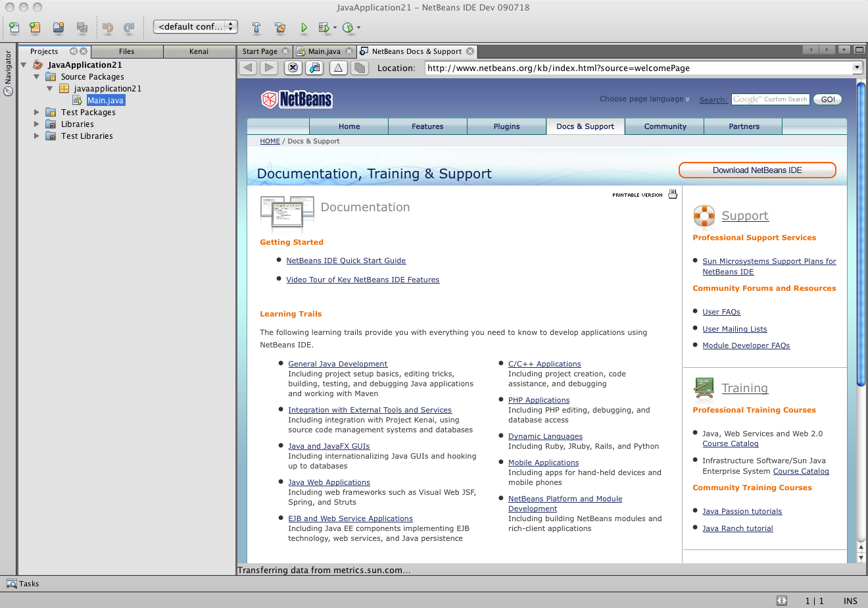The height and width of the screenshot is (608, 868).
Task: Click the Redo toolbar icon
Action: click(129, 28)
